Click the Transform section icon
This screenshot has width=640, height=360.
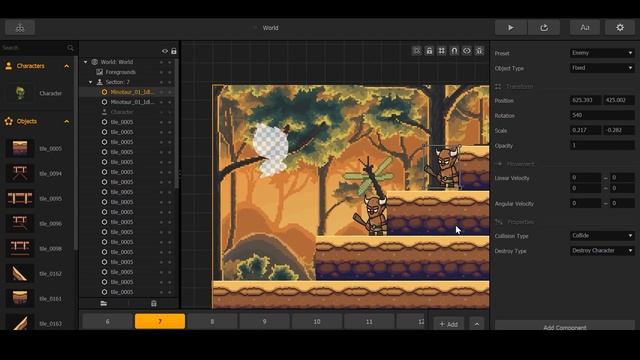498,86
